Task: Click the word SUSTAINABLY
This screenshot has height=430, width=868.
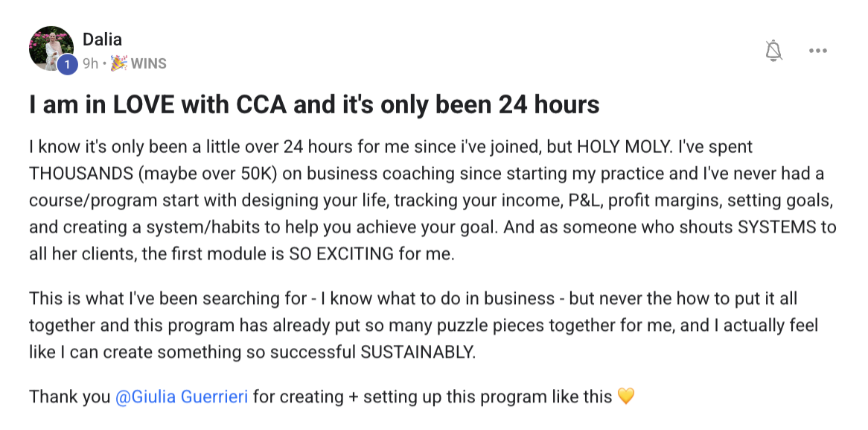Action: 418,352
